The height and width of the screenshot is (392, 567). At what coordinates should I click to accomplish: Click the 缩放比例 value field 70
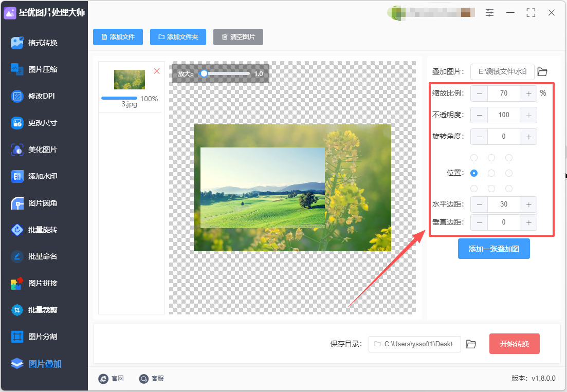(504, 94)
